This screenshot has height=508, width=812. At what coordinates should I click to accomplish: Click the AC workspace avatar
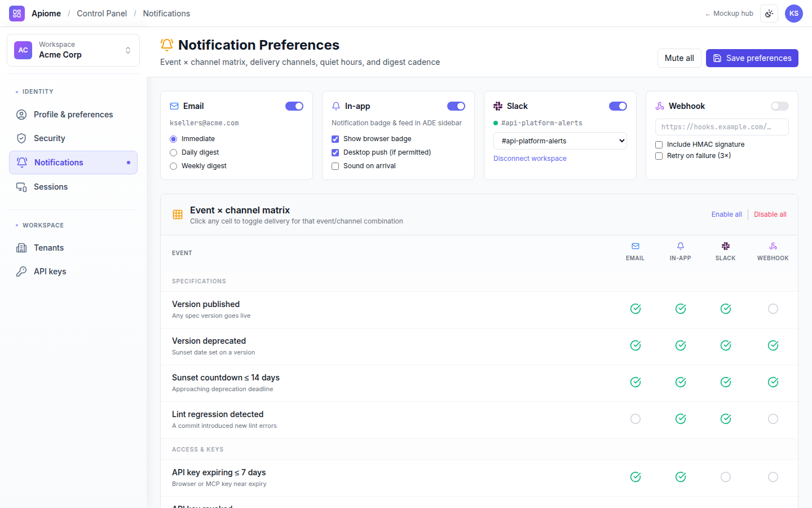coord(23,50)
